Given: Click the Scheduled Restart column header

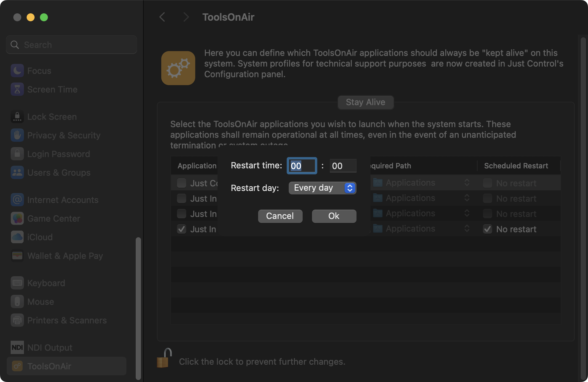Looking at the screenshot, I should (x=516, y=166).
